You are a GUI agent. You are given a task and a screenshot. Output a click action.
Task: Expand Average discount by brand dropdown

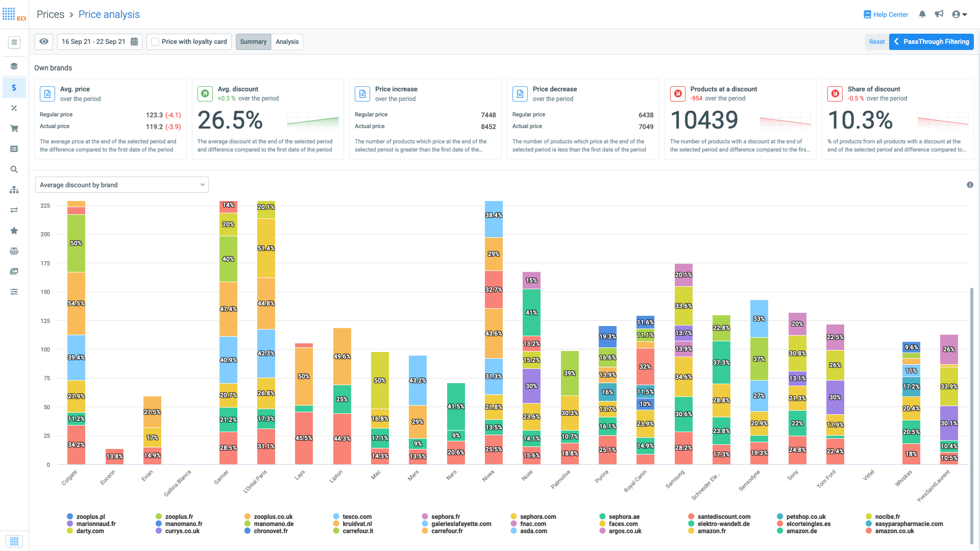pyautogui.click(x=122, y=185)
